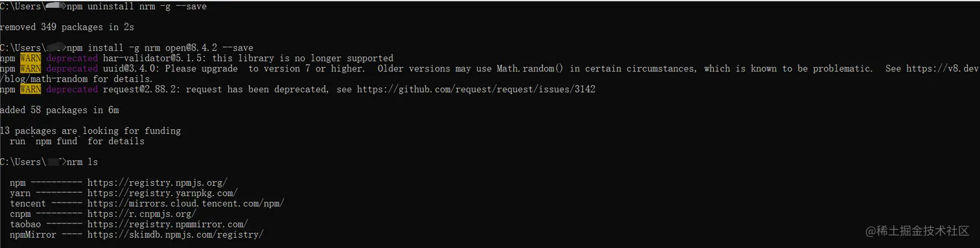Click the yellow WARN label on uuid line
Viewport: 980px width, 248px height.
point(30,68)
